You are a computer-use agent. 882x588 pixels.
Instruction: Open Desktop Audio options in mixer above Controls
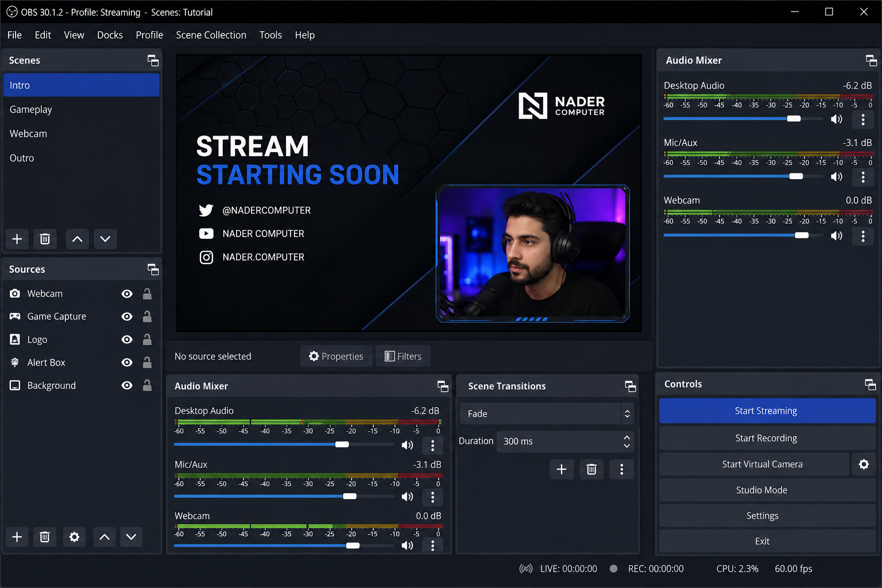(x=863, y=119)
